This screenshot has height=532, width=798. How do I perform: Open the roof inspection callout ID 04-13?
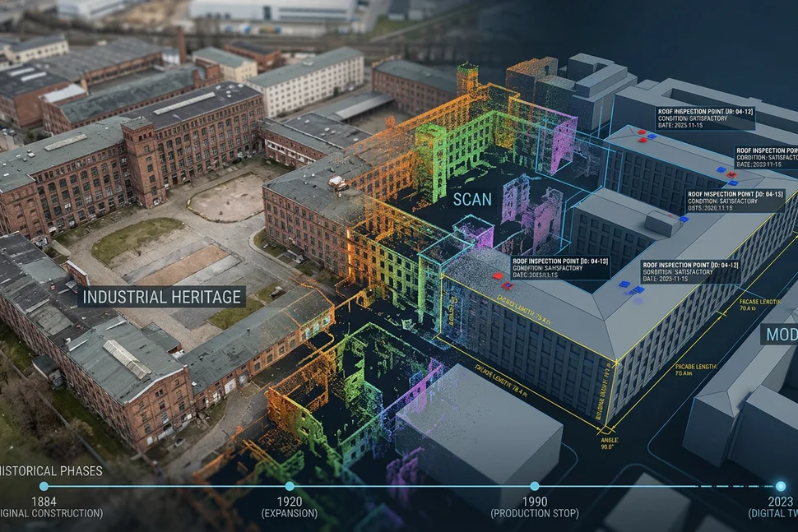[x=559, y=267]
